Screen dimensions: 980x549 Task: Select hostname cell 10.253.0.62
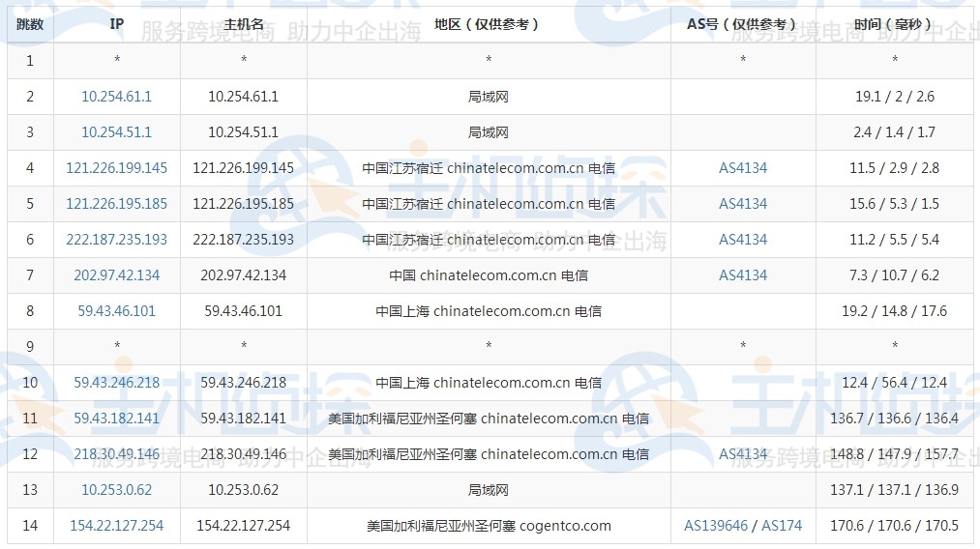[x=244, y=490]
